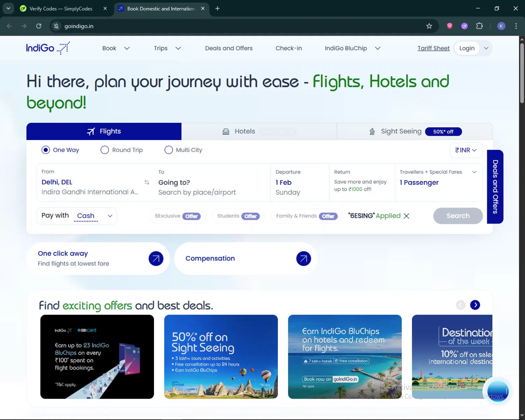This screenshot has width=525, height=420.
Task: Expand the Book menu
Action: (116, 48)
